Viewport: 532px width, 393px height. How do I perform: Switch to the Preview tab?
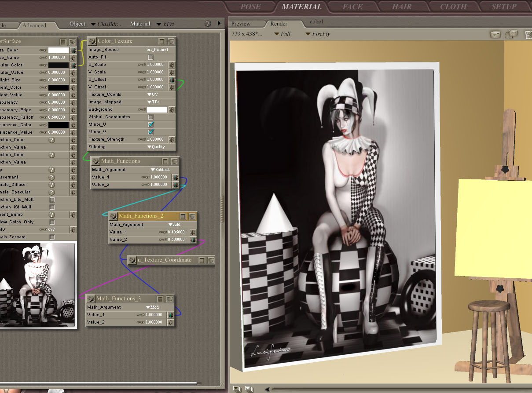pyautogui.click(x=241, y=24)
